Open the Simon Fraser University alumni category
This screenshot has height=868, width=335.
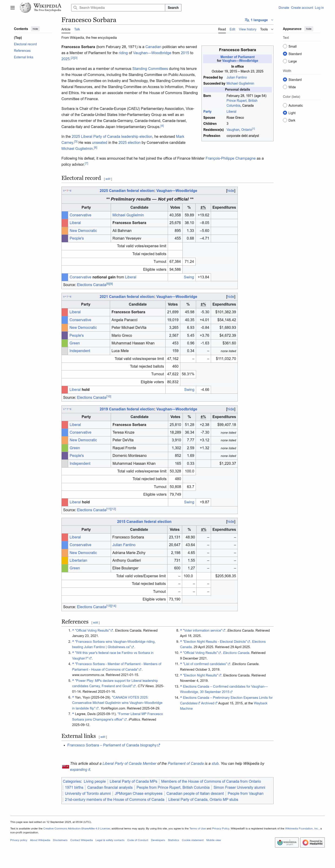tap(239, 787)
